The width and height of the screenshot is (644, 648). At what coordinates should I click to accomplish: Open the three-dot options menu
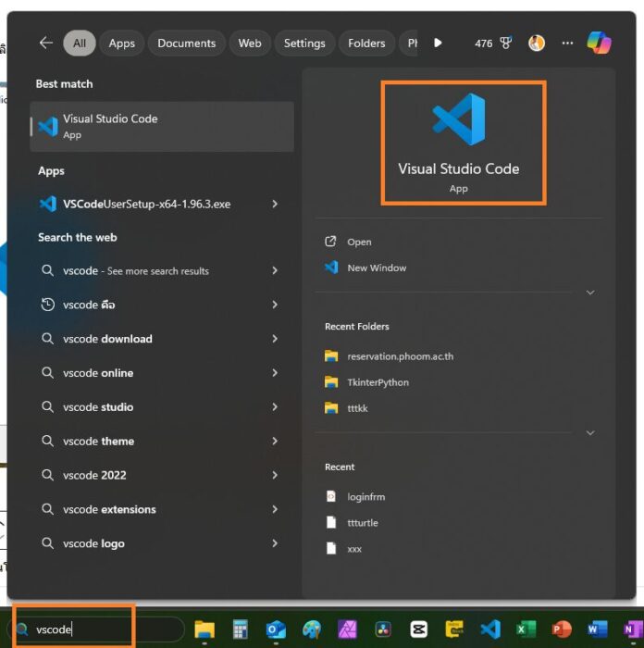pyautogui.click(x=567, y=43)
